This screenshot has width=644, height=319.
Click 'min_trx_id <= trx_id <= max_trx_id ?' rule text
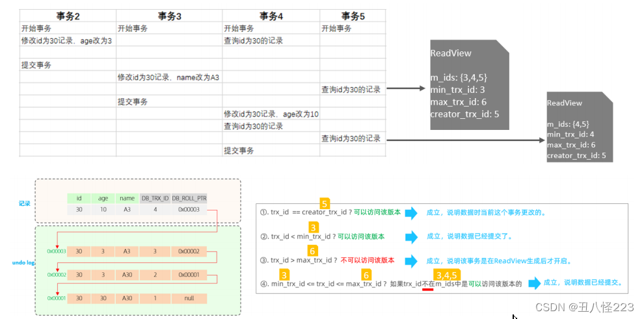(329, 283)
